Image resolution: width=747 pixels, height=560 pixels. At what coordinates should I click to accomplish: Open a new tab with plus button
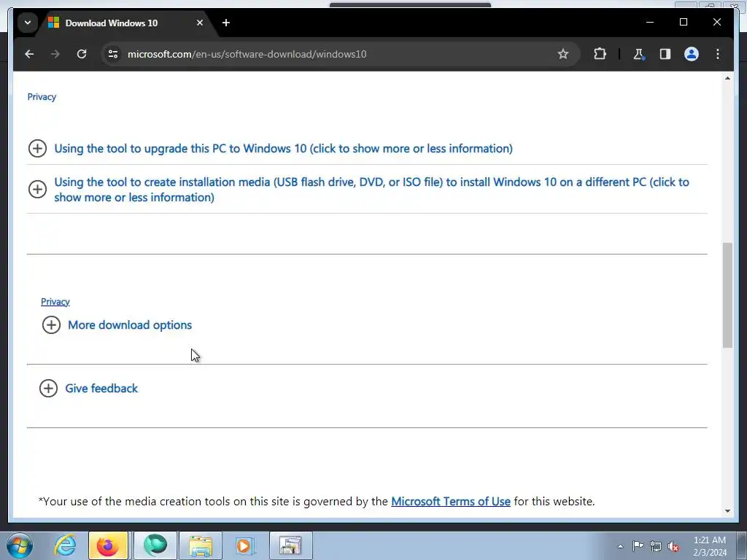tap(226, 23)
